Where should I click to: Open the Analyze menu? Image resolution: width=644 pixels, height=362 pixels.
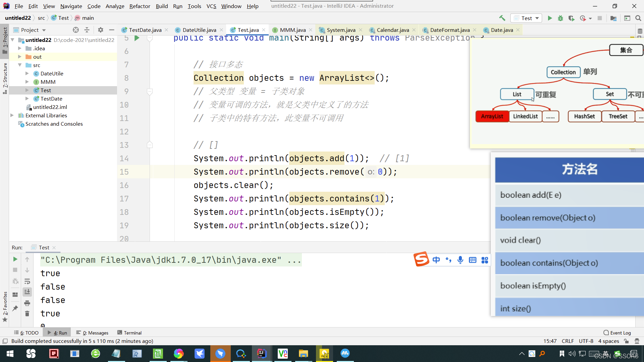(115, 6)
